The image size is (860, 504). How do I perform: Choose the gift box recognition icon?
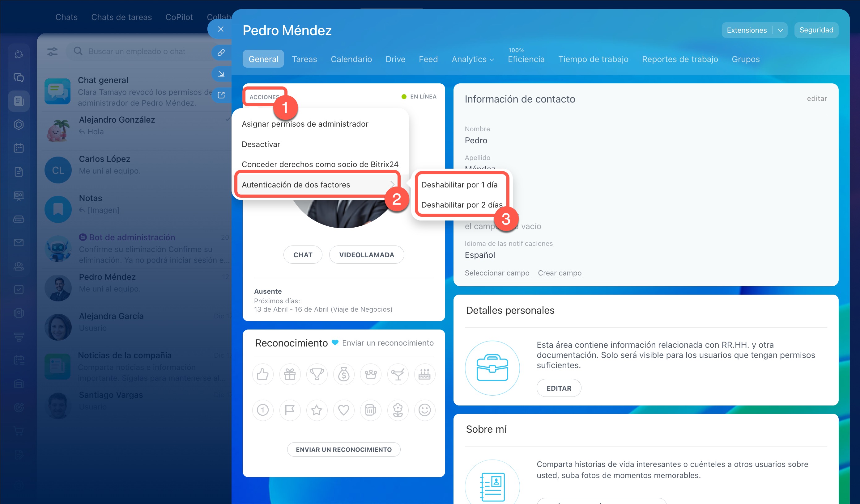coord(290,374)
